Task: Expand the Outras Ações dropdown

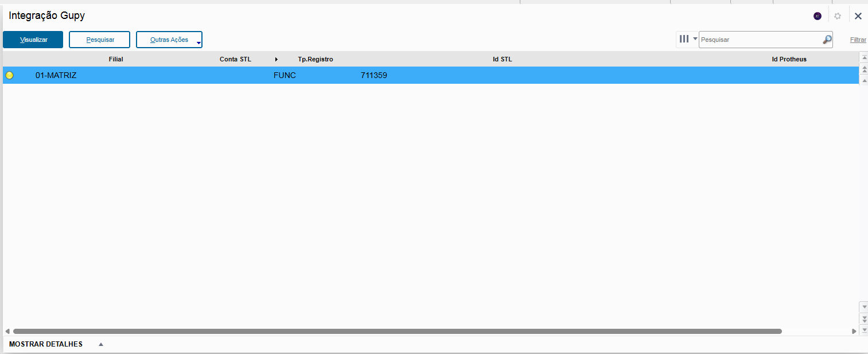Action: 198,43
